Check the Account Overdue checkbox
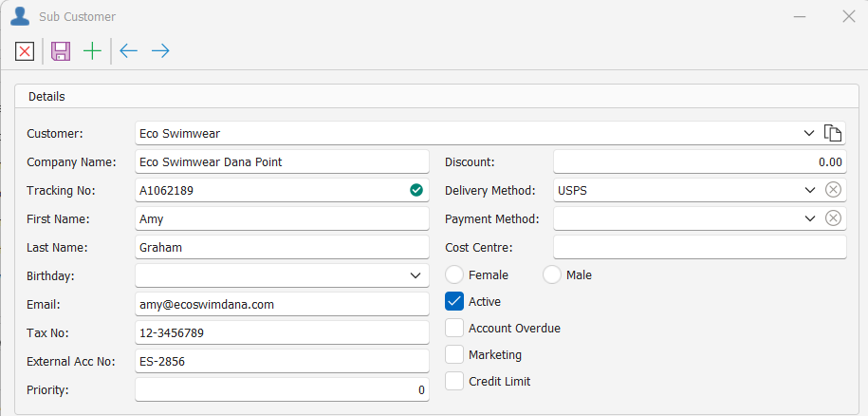Screen dimensions: 868x416 pos(454,328)
